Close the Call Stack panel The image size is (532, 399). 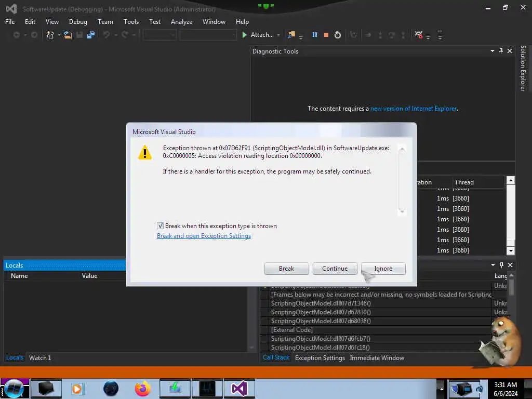510,265
